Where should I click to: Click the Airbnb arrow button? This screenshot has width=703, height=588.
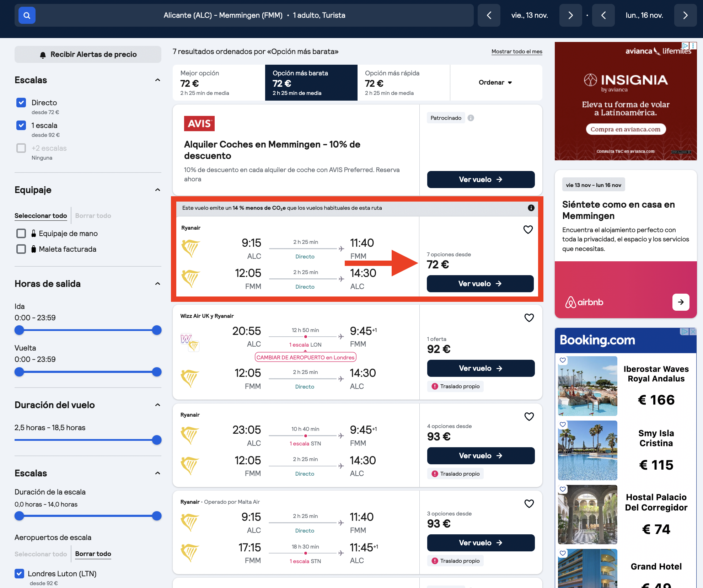click(x=681, y=302)
